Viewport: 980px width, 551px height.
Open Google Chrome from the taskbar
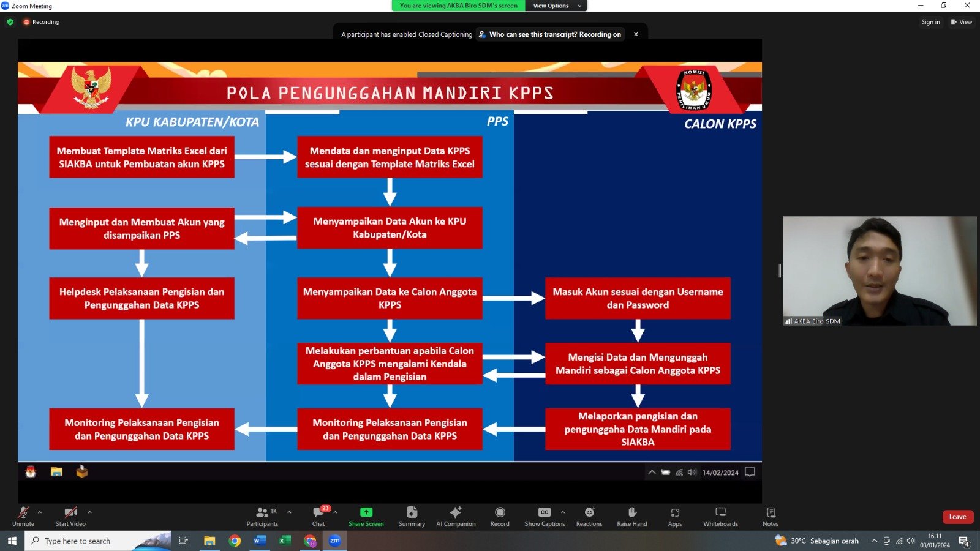point(235,541)
